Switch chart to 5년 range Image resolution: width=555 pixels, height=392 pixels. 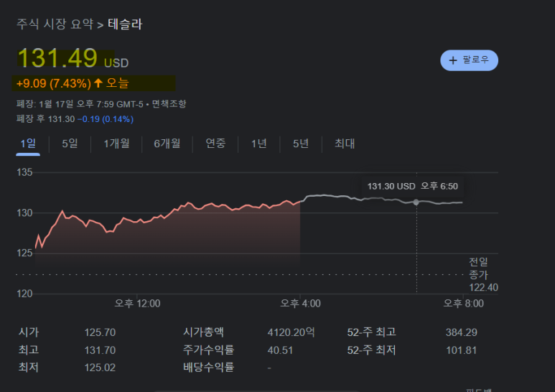click(301, 144)
